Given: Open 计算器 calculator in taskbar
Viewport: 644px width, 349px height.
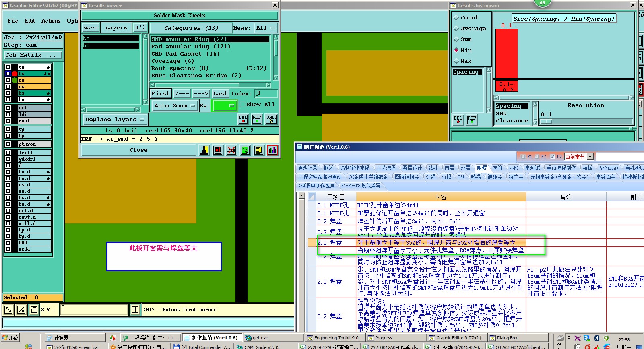Looking at the screenshot, I should pos(74,338).
